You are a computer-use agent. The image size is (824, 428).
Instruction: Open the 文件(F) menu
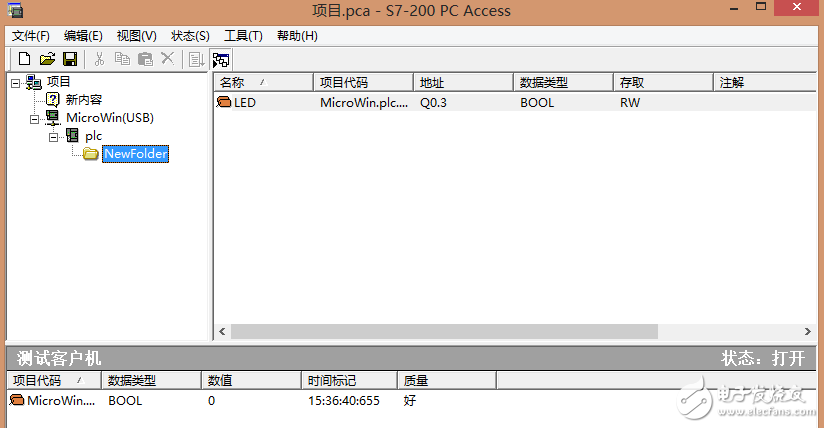(x=30, y=36)
